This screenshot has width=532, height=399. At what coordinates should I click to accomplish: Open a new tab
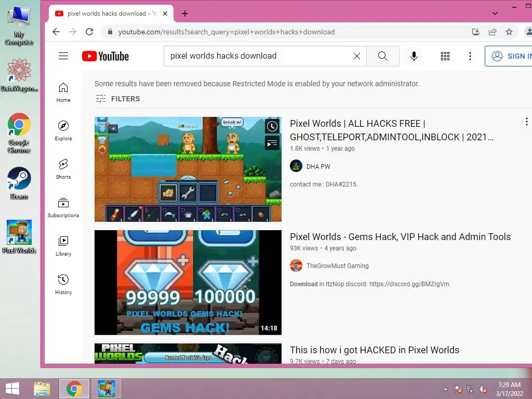(185, 14)
